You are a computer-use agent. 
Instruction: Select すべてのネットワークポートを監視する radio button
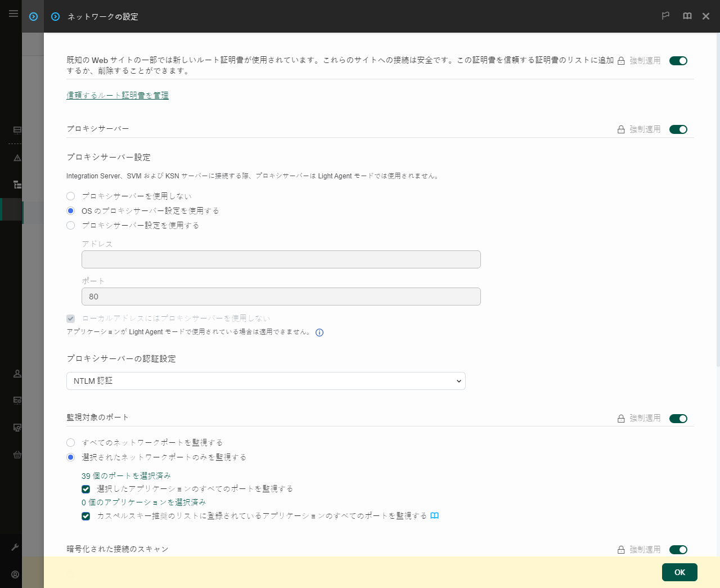point(70,442)
